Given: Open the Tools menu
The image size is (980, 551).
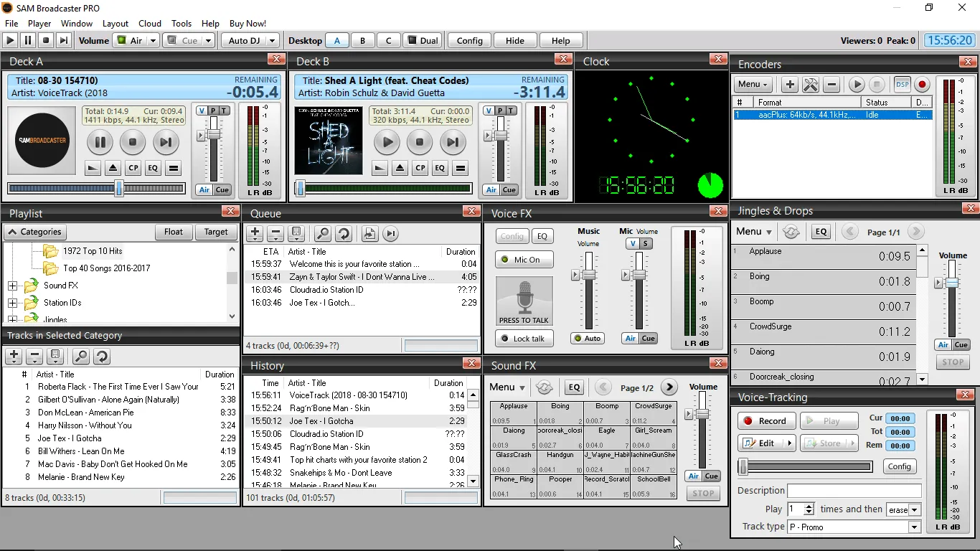Looking at the screenshot, I should (181, 23).
